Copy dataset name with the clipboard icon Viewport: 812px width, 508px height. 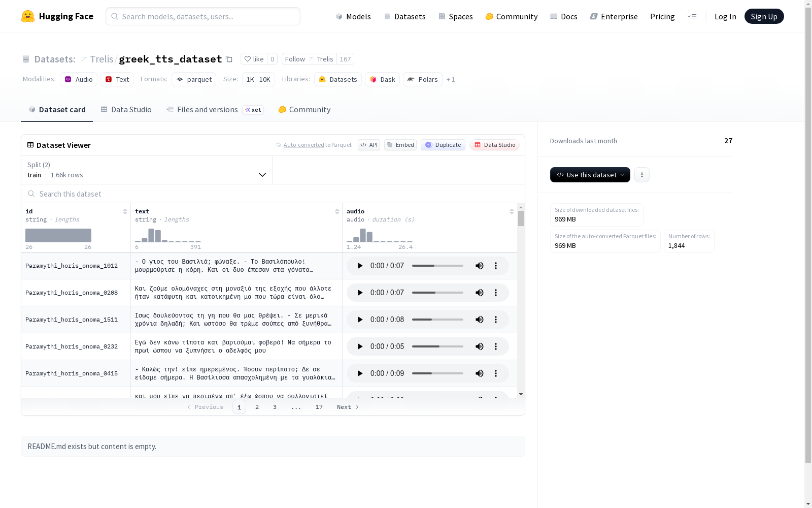tap(229, 59)
